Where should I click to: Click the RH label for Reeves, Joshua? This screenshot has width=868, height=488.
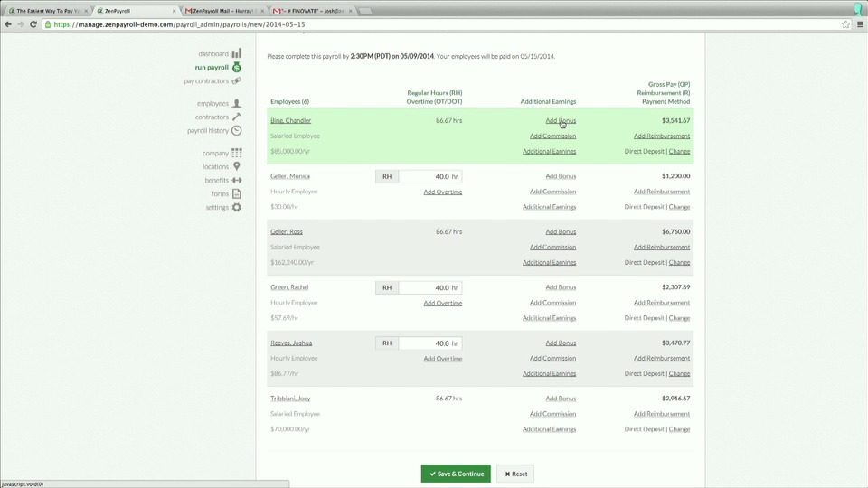tap(387, 343)
